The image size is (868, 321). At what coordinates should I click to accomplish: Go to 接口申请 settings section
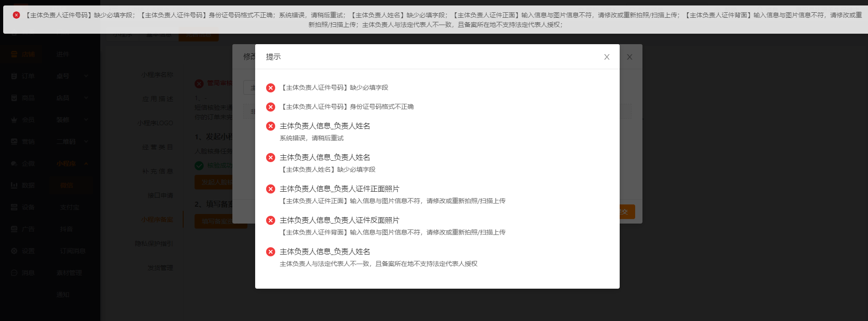pyautogui.click(x=160, y=195)
